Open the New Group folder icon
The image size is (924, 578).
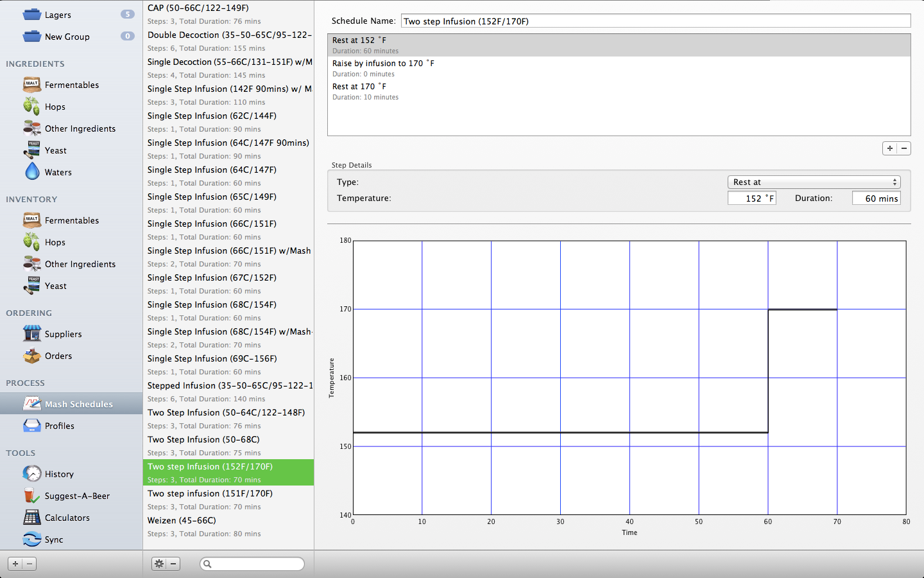(x=32, y=36)
